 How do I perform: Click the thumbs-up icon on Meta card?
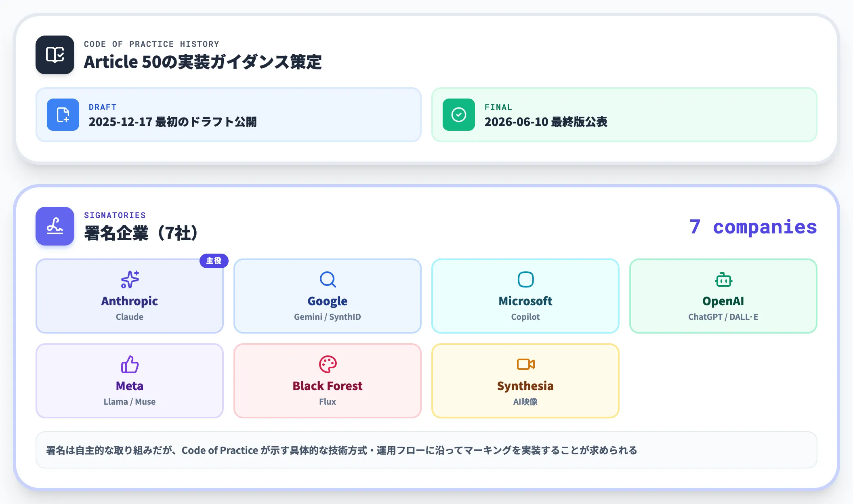(130, 364)
